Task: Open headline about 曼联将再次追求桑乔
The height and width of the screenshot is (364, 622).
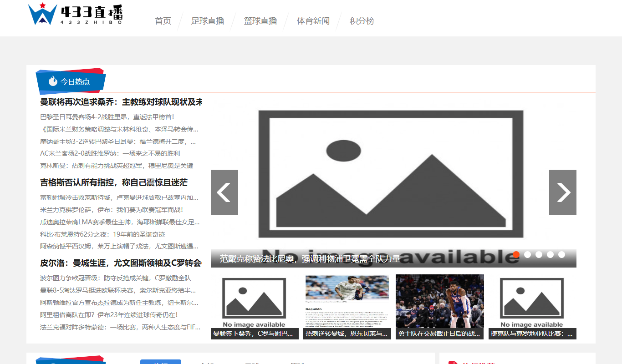Action: (121, 102)
